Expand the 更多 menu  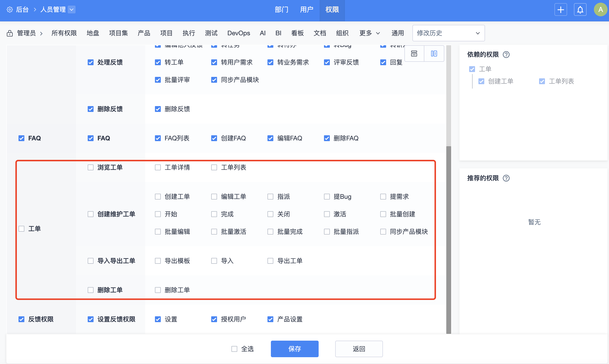pos(369,33)
